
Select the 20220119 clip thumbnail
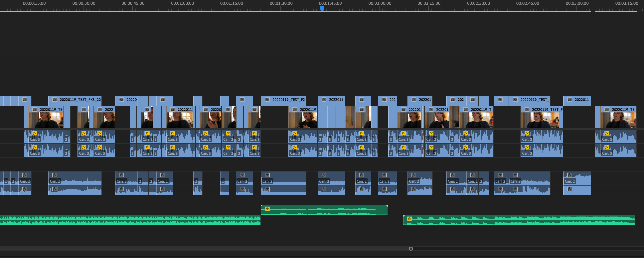303,120
